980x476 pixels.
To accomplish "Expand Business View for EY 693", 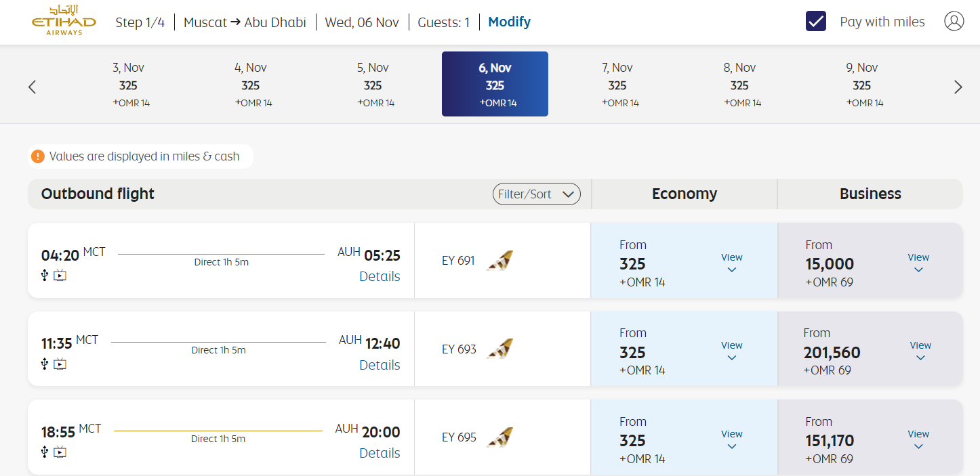I will (x=920, y=351).
